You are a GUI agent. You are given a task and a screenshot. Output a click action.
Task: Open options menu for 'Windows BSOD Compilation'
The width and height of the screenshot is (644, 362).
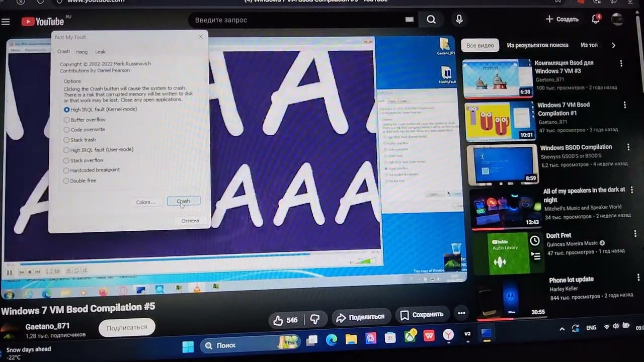click(x=628, y=147)
